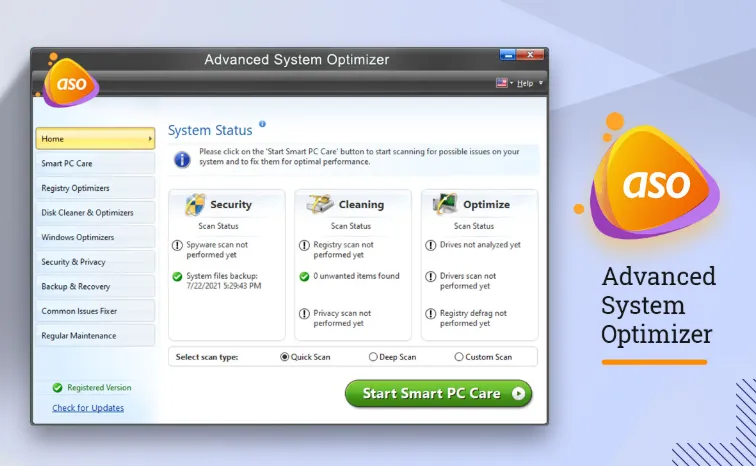Select Common Issues Fixer

95,311
